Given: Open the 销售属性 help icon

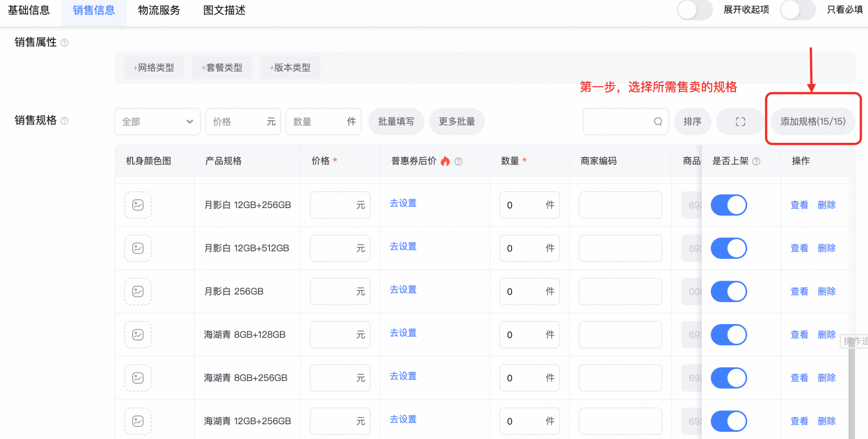Looking at the screenshot, I should pos(64,43).
